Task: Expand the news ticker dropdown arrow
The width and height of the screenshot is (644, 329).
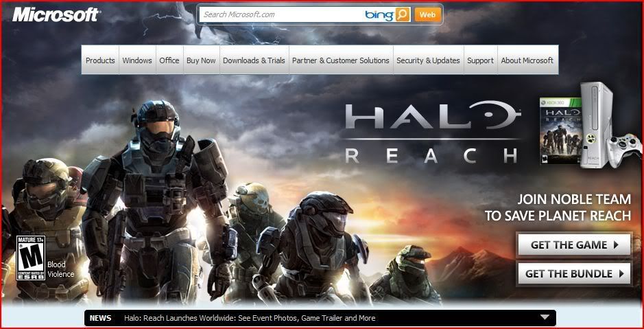Action: click(x=545, y=317)
